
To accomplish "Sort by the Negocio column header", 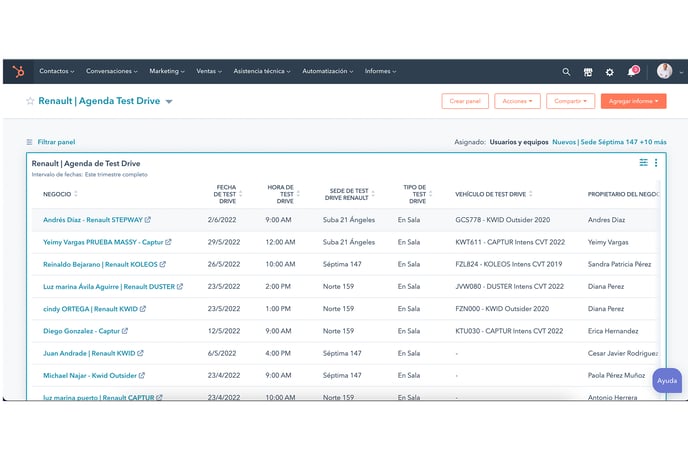I will (x=60, y=194).
